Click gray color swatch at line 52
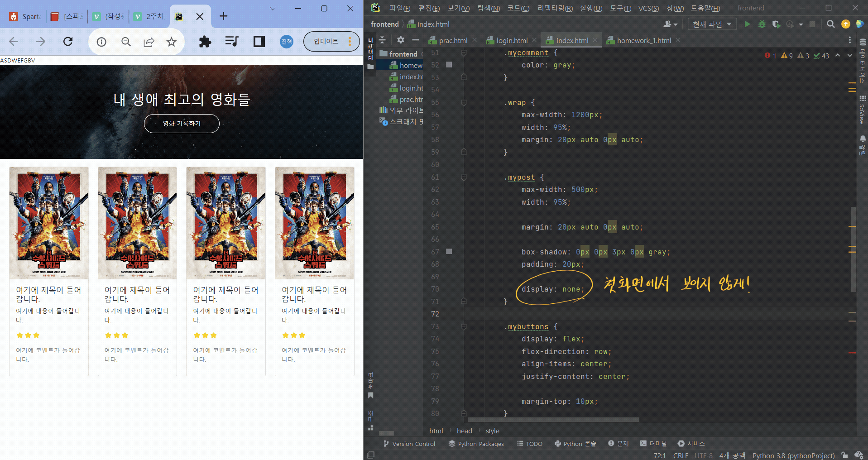Screen dimensions: 868x460 (x=449, y=65)
